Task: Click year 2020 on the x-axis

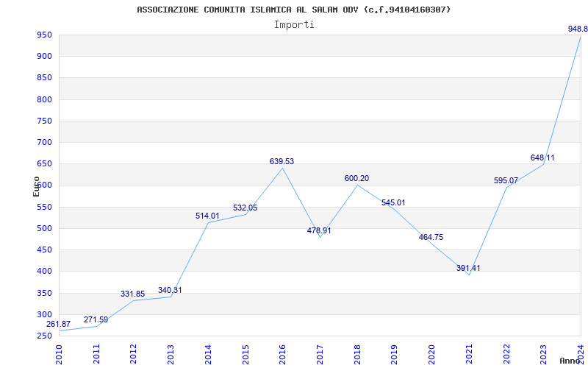Action: coord(431,355)
